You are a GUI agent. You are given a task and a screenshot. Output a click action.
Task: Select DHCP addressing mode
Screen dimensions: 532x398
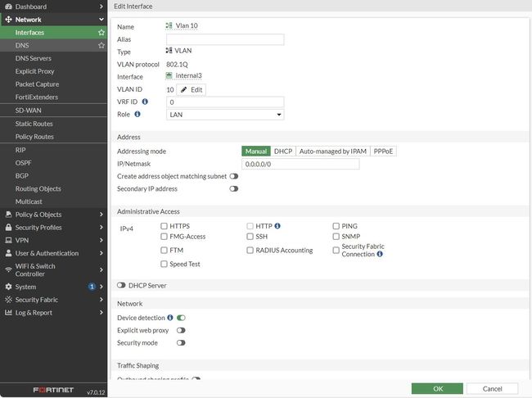(282, 152)
